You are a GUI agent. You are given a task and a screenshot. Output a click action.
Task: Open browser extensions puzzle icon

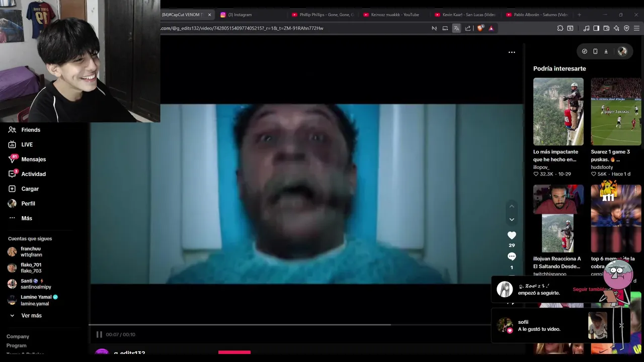560,28
